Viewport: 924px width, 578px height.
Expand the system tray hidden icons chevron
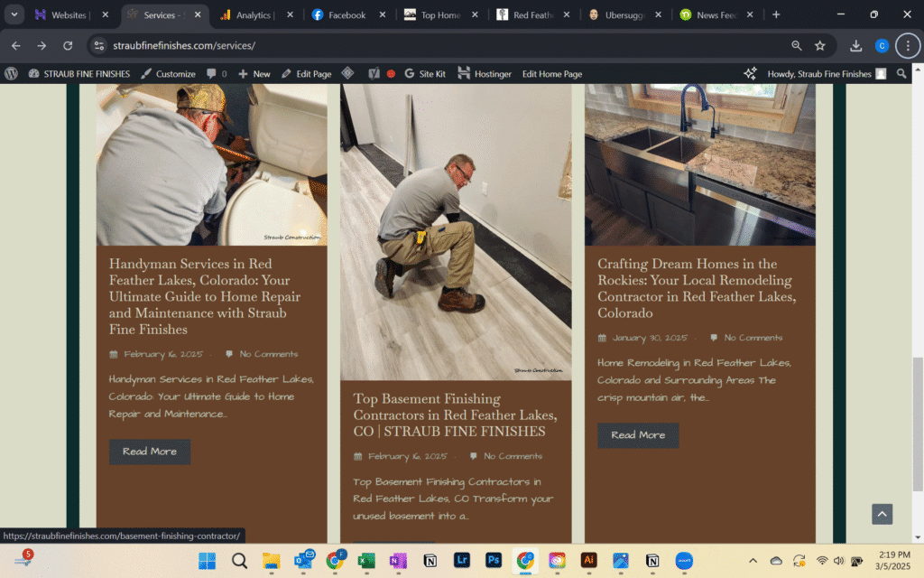tap(753, 561)
